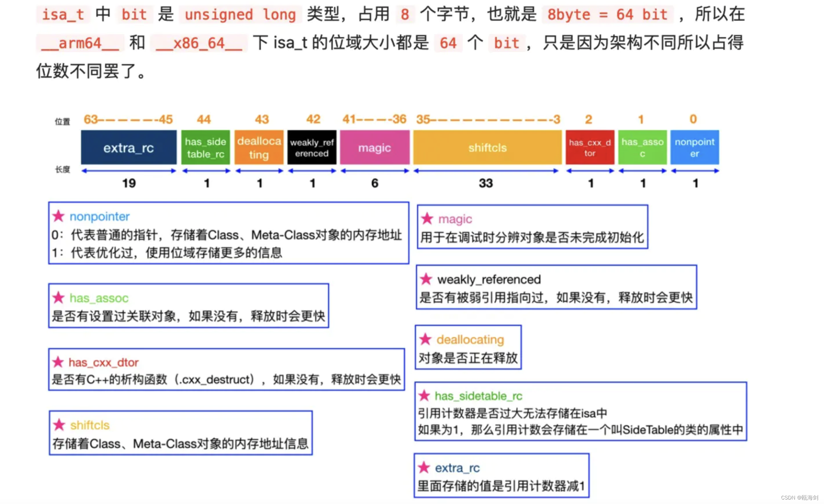Image resolution: width=824 pixels, height=504 pixels.
Task: Click the line mentioning 'SideTable的类的属性中'
Action: [580, 430]
